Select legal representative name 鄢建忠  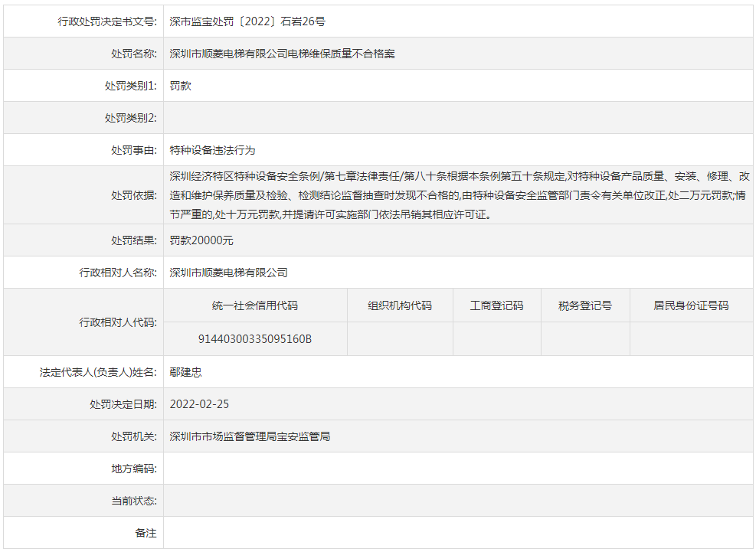tap(185, 372)
